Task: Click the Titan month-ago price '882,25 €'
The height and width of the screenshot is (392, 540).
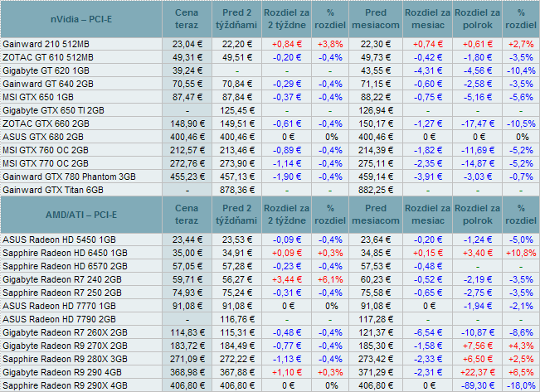Action: click(x=376, y=190)
